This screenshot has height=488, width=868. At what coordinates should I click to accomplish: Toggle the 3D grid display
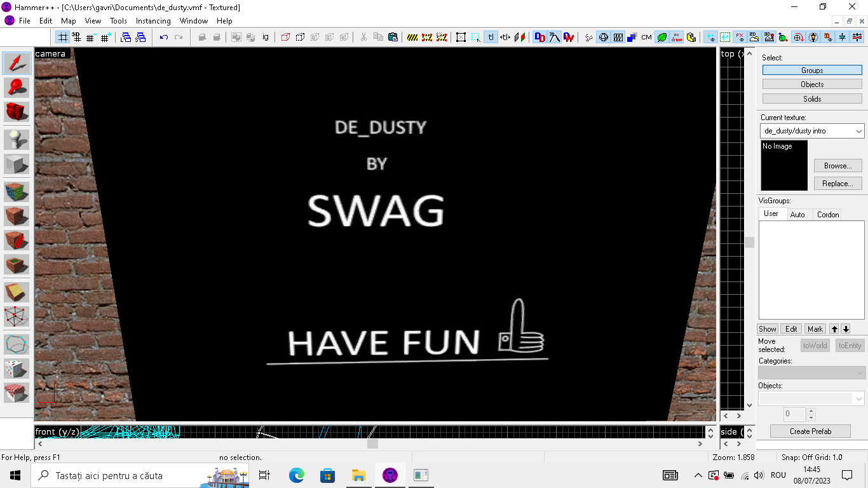[76, 37]
